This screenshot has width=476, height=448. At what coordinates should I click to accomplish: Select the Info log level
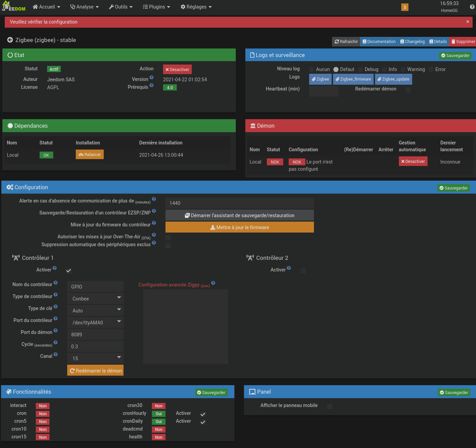coord(384,70)
